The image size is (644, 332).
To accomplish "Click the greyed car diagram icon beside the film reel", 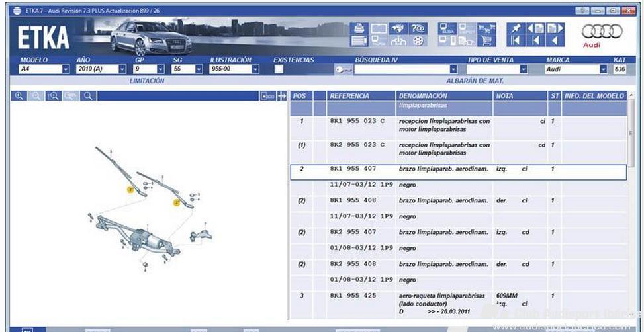I will [398, 40].
